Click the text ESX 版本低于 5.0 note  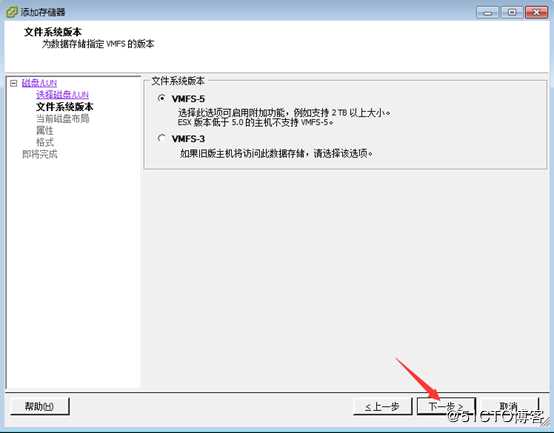click(255, 122)
